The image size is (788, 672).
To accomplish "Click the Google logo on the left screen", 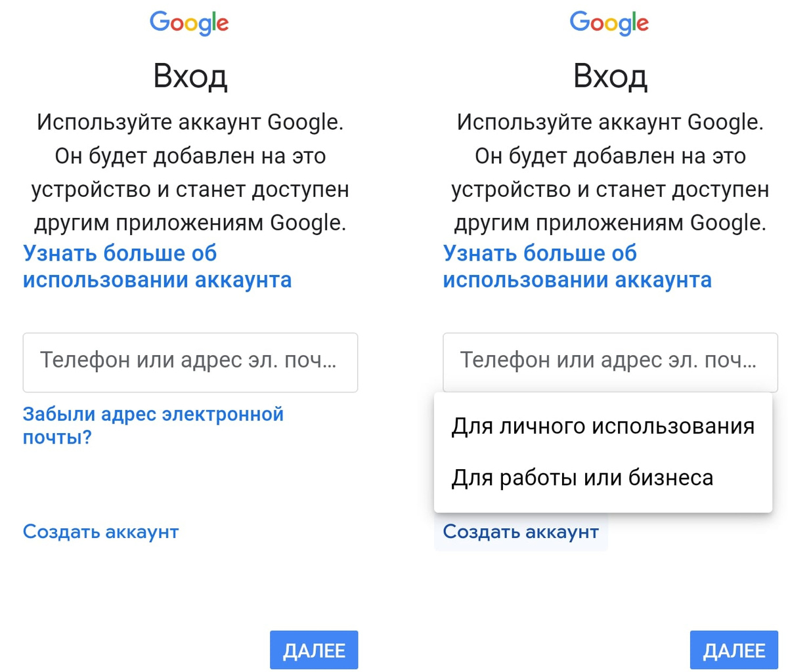I will click(189, 22).
